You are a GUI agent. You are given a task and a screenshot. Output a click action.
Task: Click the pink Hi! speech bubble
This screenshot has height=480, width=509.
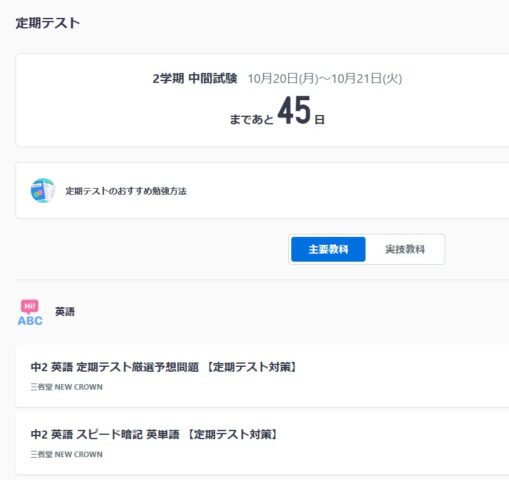(x=30, y=306)
